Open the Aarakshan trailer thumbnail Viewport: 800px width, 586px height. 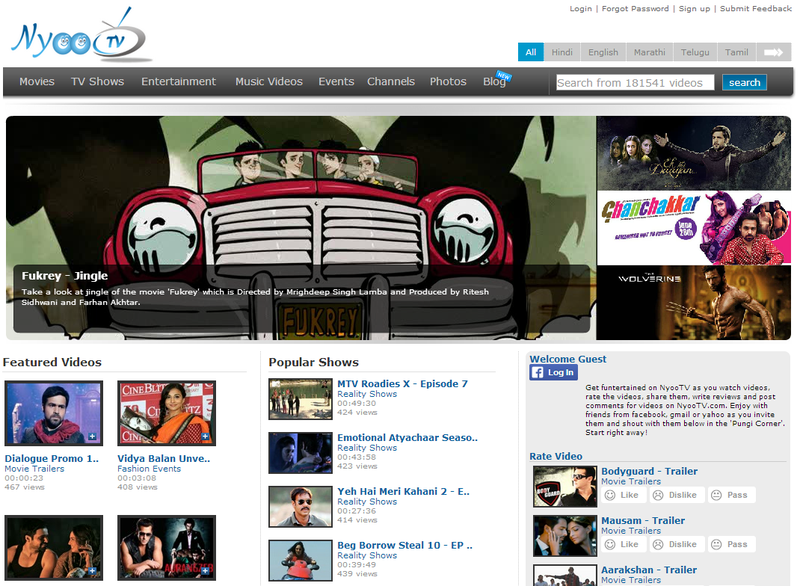coord(565,575)
